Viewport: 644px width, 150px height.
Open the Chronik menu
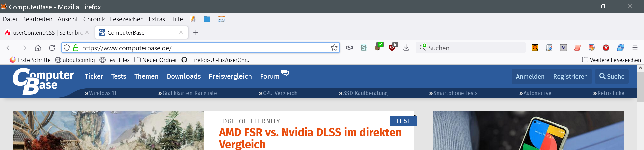[94, 19]
